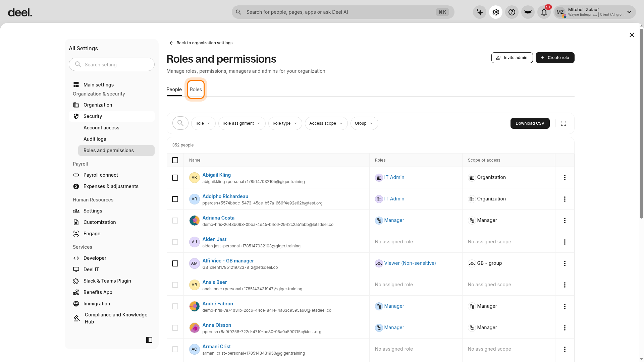Switch to the People tab
This screenshot has height=362, width=644.
pyautogui.click(x=174, y=89)
